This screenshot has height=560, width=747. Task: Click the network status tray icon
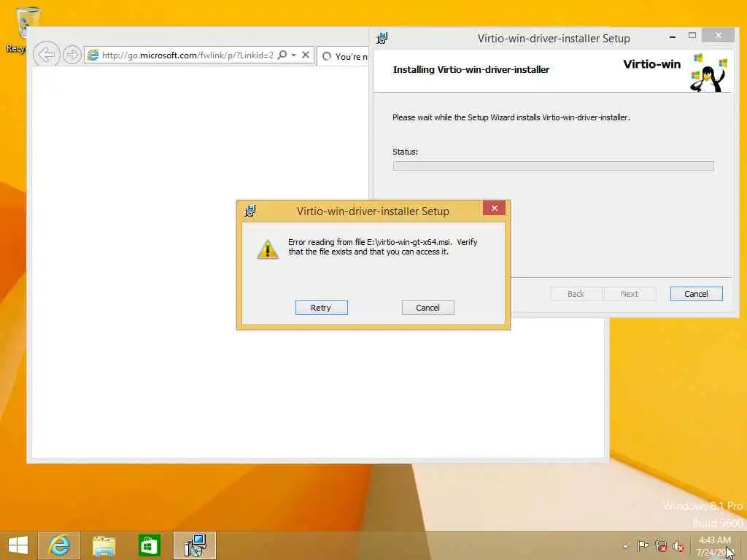(661, 546)
